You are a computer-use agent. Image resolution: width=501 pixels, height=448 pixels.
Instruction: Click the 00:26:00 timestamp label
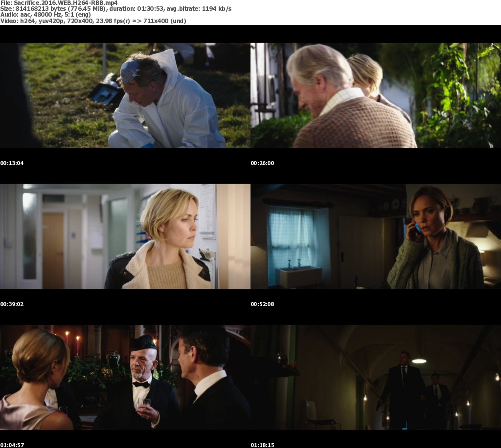tap(262, 163)
